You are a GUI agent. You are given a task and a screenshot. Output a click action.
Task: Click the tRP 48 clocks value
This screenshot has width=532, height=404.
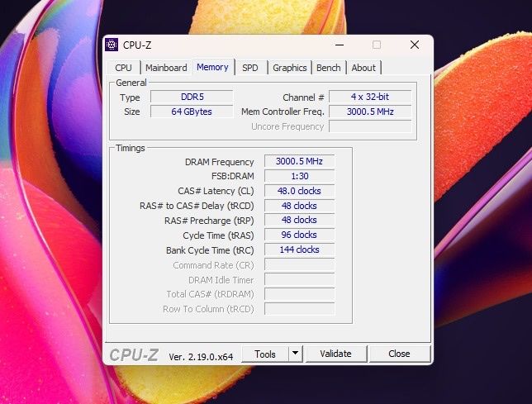[x=299, y=220]
